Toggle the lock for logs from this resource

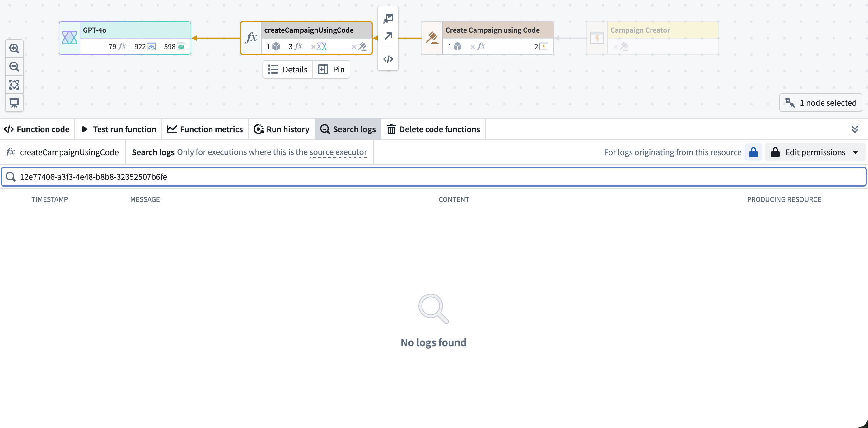point(754,152)
